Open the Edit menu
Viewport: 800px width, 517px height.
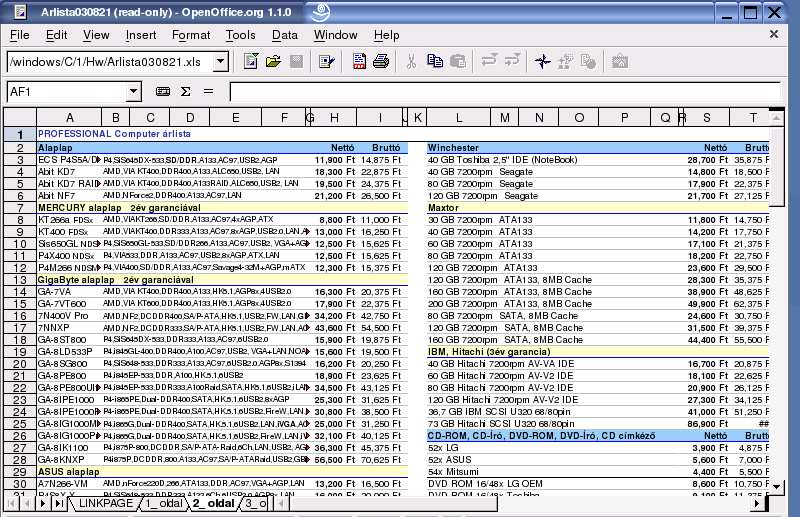(x=56, y=35)
